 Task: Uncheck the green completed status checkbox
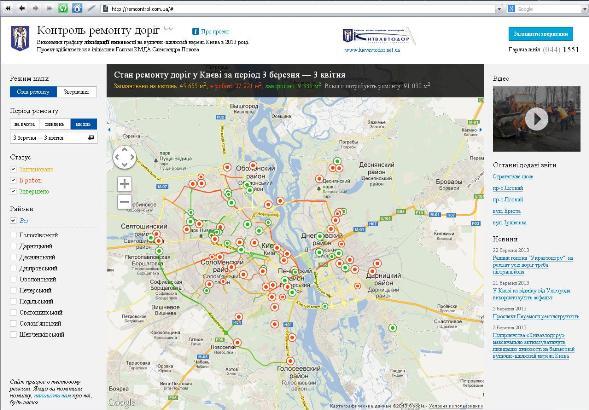14,191
